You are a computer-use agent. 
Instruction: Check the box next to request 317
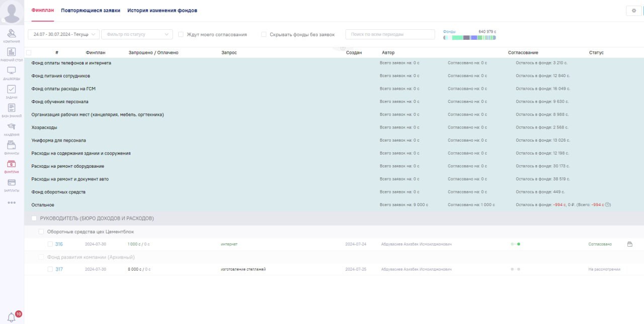50,269
